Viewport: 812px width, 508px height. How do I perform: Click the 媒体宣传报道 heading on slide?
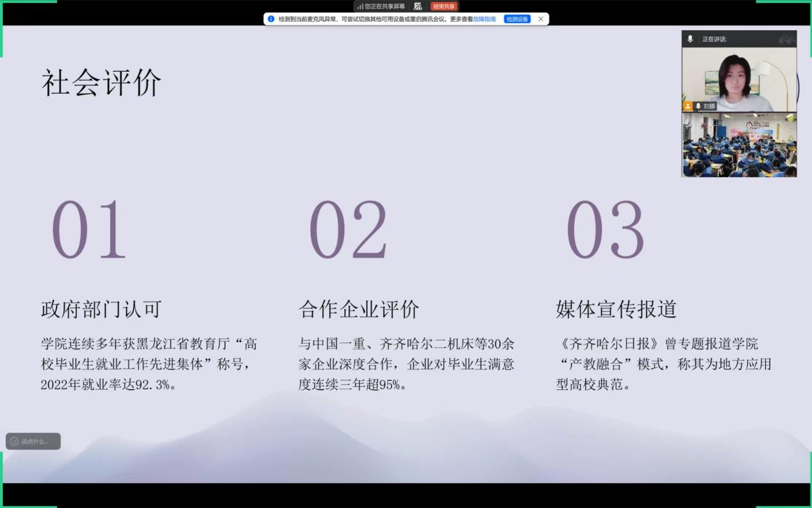coord(616,309)
